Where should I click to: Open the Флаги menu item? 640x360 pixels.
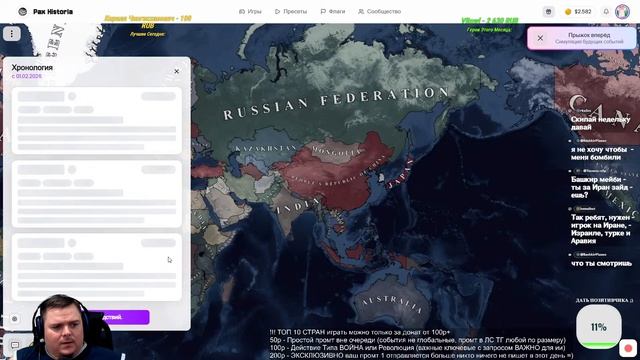click(x=333, y=11)
